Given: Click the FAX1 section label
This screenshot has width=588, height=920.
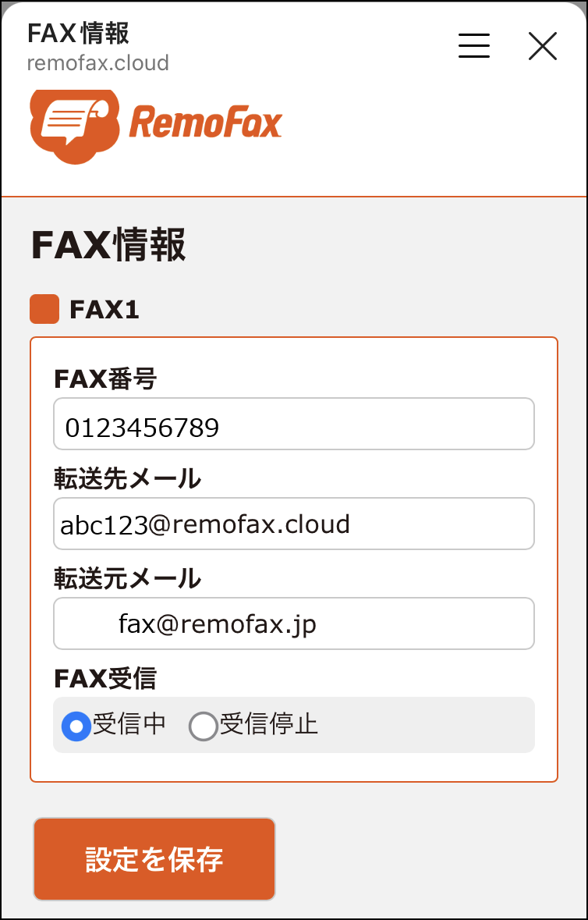Looking at the screenshot, I should point(104,310).
